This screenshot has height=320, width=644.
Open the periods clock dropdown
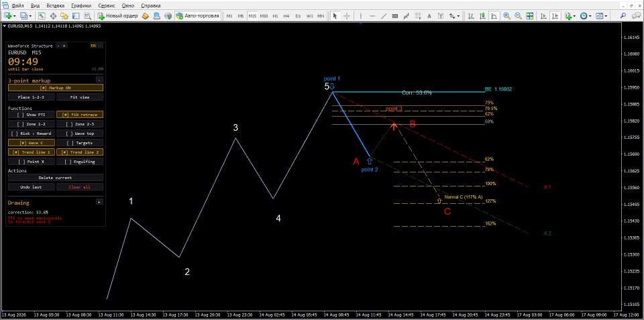(x=590, y=15)
